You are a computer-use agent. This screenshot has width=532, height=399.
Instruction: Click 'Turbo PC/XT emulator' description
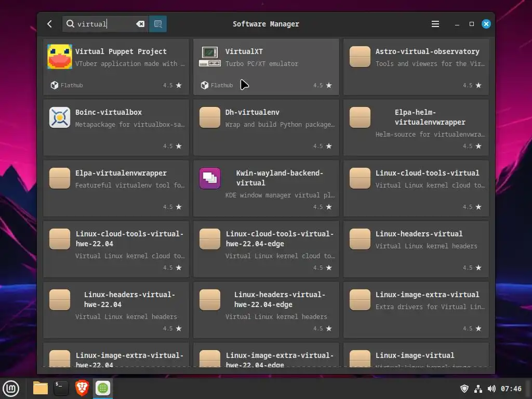262,64
